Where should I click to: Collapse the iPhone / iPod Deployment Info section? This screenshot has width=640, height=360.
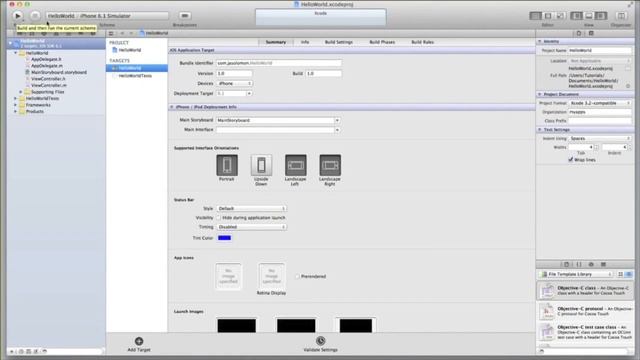coord(171,107)
